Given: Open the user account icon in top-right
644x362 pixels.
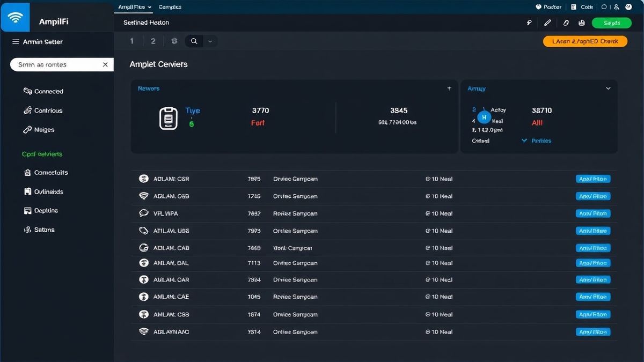Looking at the screenshot, I should (x=616, y=7).
